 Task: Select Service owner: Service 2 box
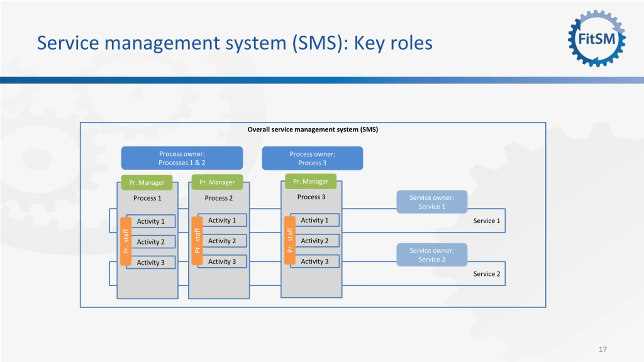[432, 255]
